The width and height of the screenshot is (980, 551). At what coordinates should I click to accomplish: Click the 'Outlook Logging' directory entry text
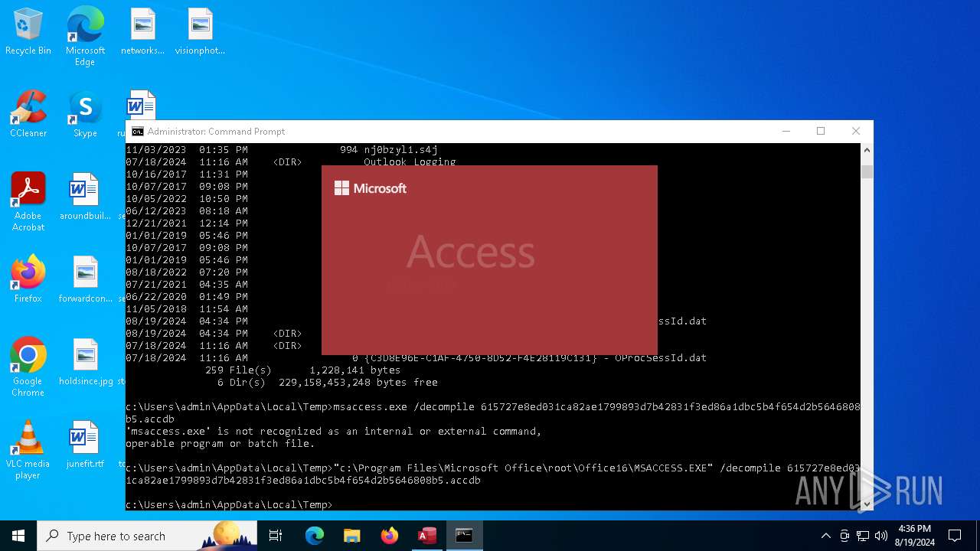coord(410,161)
